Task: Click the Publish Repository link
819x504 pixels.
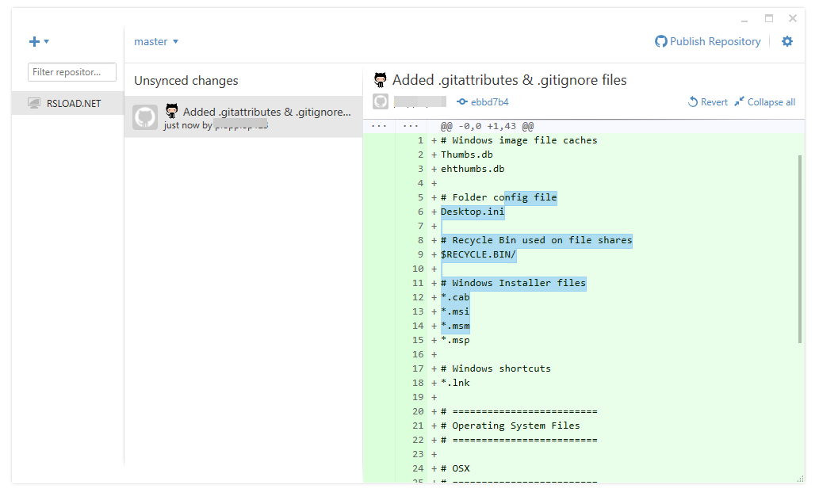Action: pyautogui.click(x=714, y=41)
